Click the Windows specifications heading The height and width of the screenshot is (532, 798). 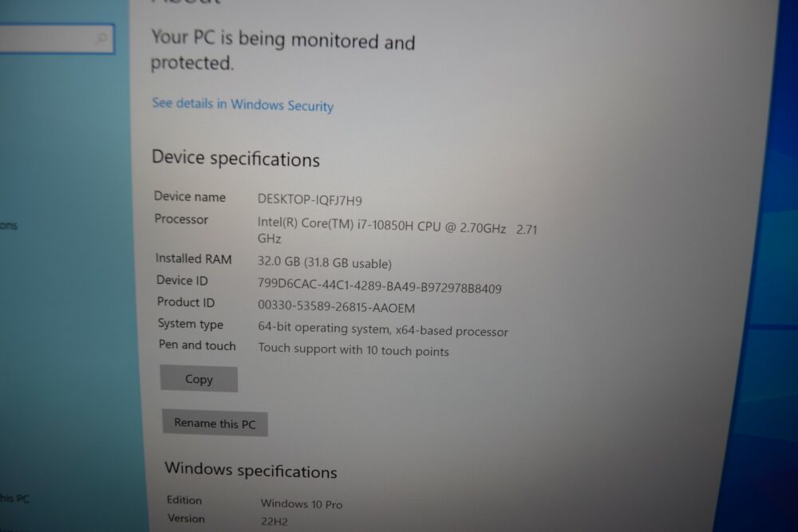[x=251, y=470]
